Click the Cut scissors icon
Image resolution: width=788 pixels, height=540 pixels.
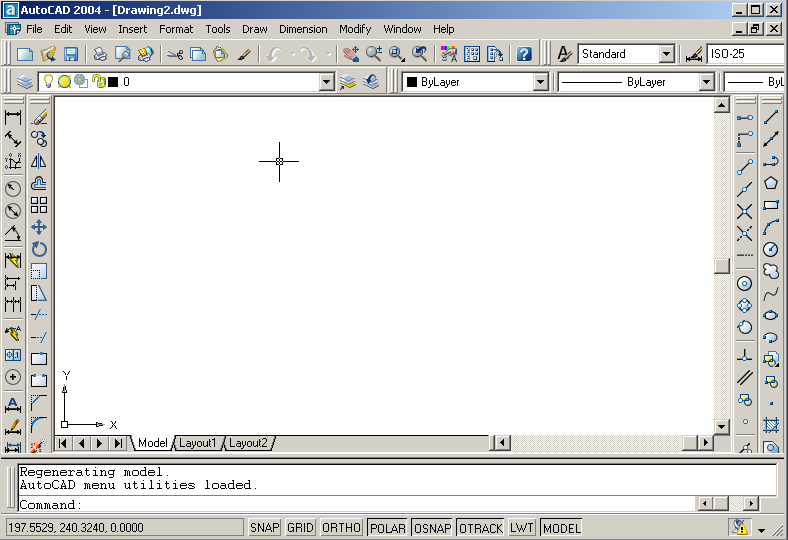[x=175, y=54]
